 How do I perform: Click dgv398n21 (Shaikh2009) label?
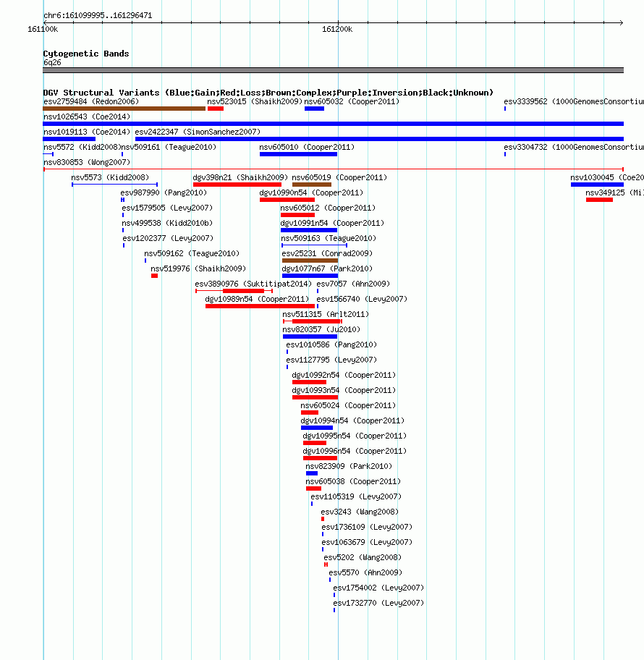click(x=240, y=177)
